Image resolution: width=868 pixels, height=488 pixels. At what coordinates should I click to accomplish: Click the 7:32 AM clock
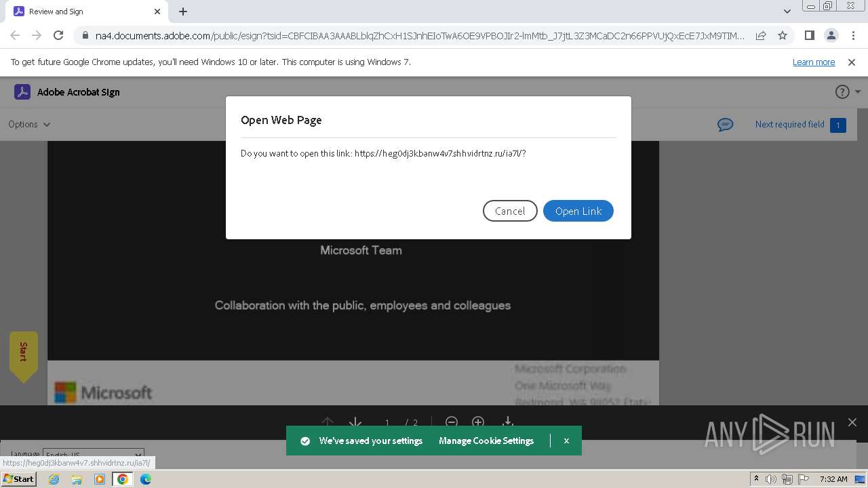point(833,479)
